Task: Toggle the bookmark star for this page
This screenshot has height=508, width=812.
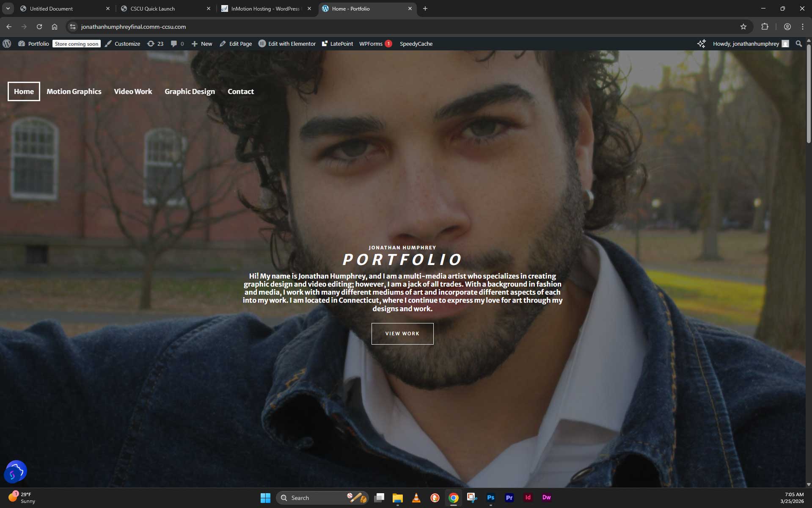Action: (x=744, y=26)
